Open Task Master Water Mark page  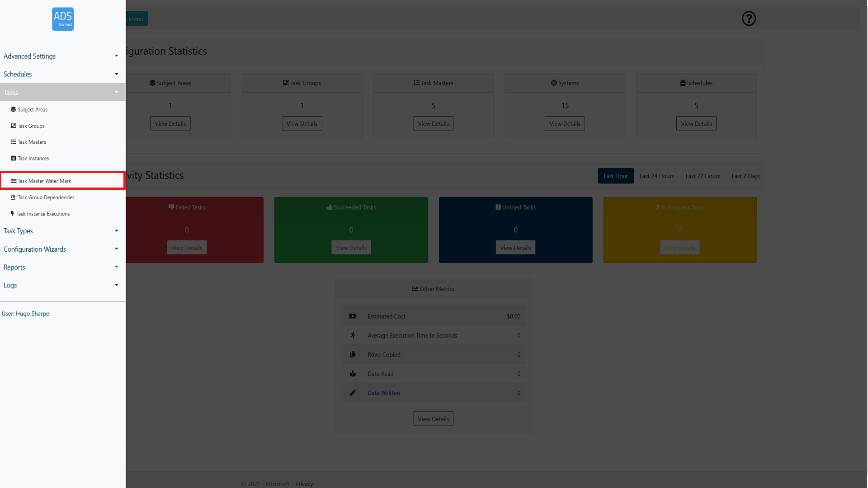[44, 181]
